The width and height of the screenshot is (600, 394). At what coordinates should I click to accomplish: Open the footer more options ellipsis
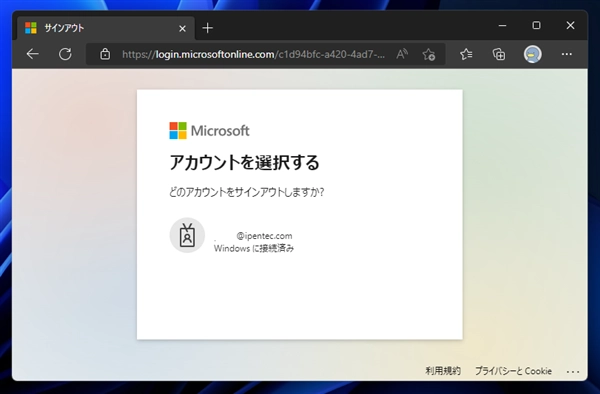(573, 371)
